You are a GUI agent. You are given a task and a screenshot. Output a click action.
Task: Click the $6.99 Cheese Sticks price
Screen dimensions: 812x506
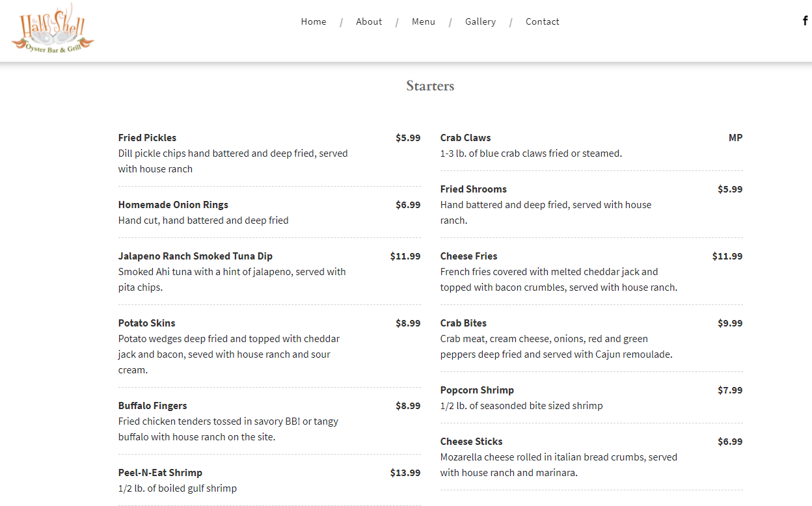tap(729, 442)
